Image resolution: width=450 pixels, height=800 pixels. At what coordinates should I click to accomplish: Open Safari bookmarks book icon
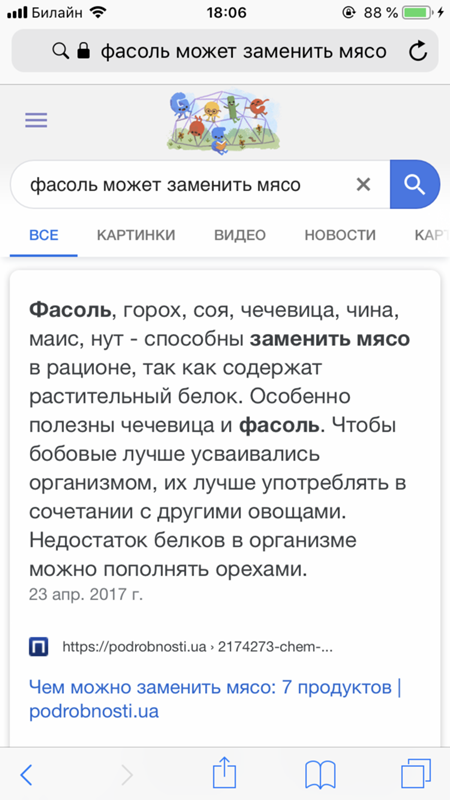pos(320,775)
